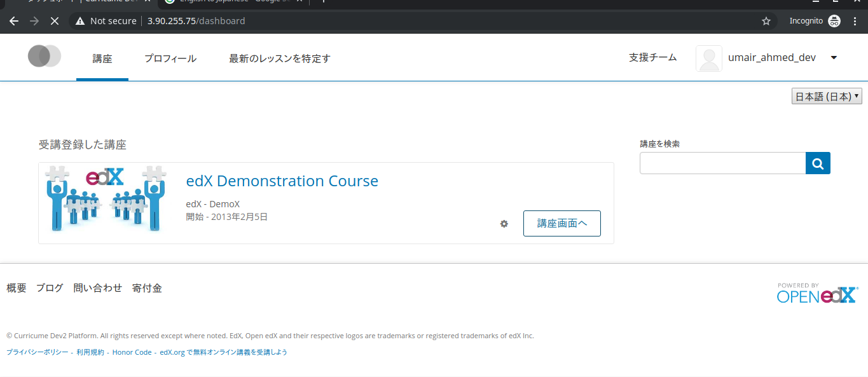Stop page loading with the X icon

[x=55, y=20]
